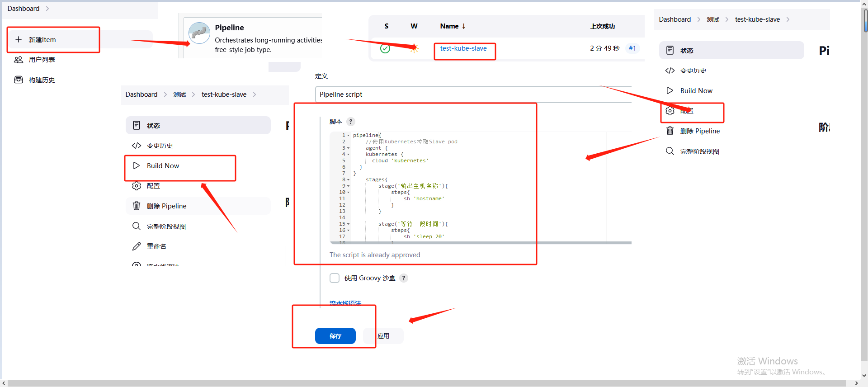Viewport: 868px width, 387px height.
Task: Collapse code fold arrow on line 15
Action: pos(349,224)
